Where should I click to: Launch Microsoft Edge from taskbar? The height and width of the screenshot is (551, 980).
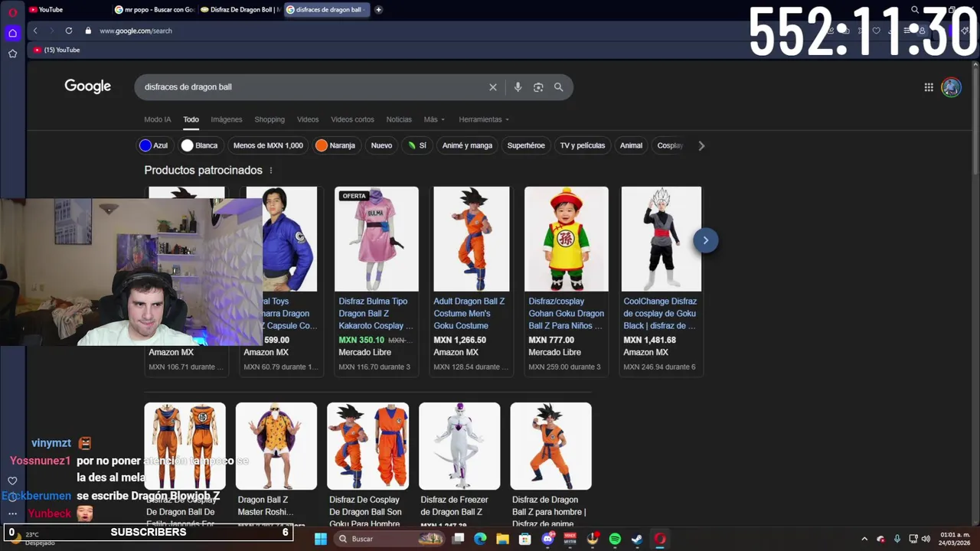point(480,539)
